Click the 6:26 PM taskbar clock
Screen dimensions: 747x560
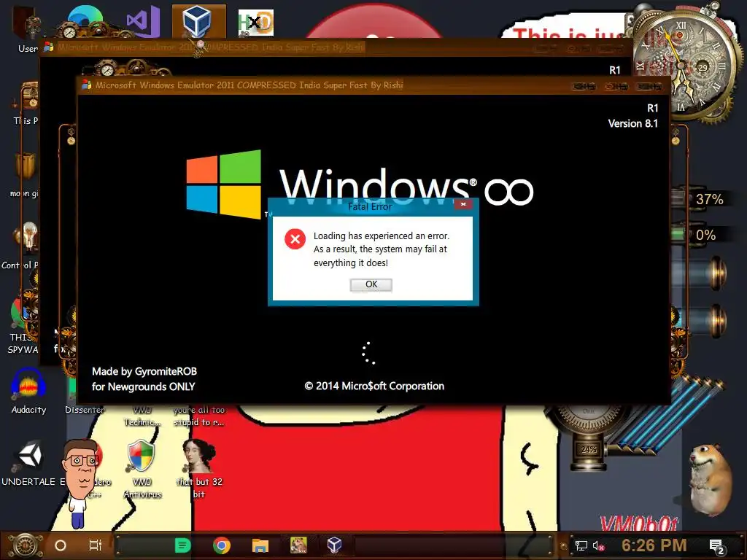click(654, 545)
